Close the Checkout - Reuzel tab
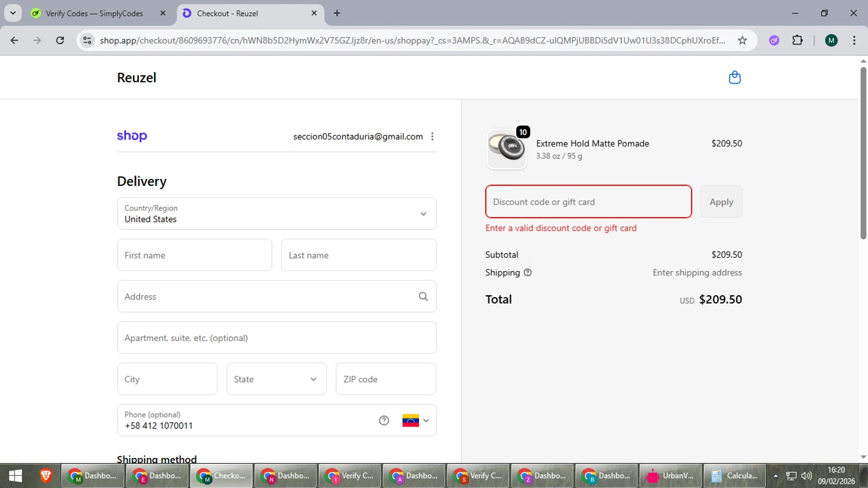868x488 pixels. coord(314,13)
